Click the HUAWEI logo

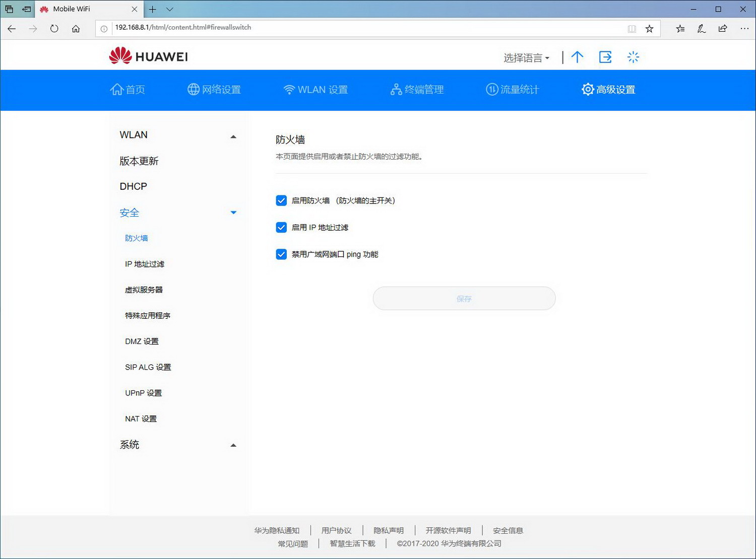pyautogui.click(x=147, y=55)
